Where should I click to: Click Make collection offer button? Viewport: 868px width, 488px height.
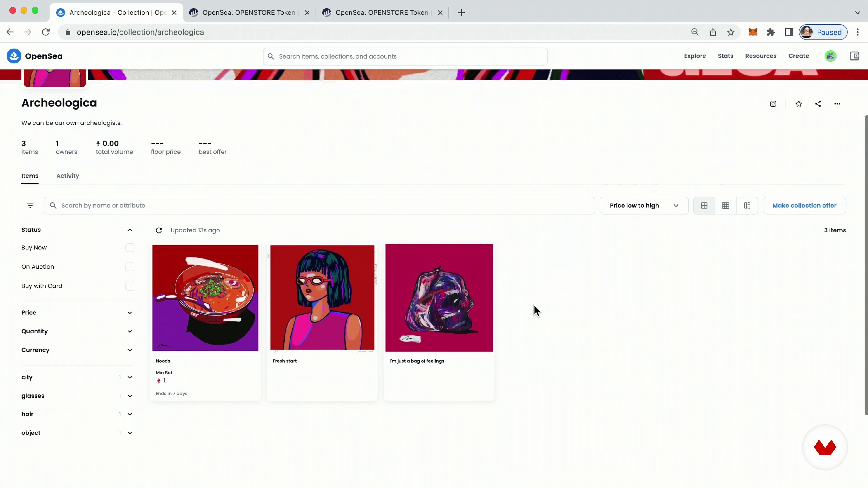(804, 205)
